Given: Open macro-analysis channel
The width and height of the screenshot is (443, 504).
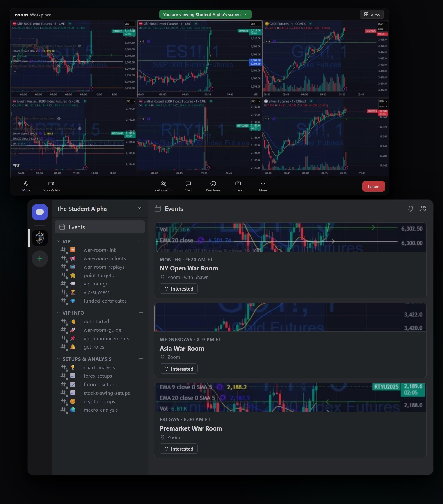Looking at the screenshot, I should point(99,410).
